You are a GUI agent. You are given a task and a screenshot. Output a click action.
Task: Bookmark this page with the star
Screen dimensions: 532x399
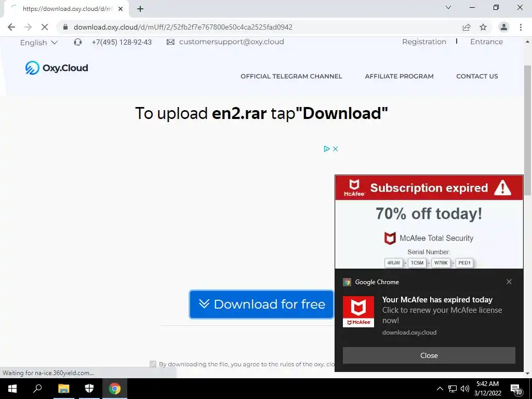[x=483, y=27]
